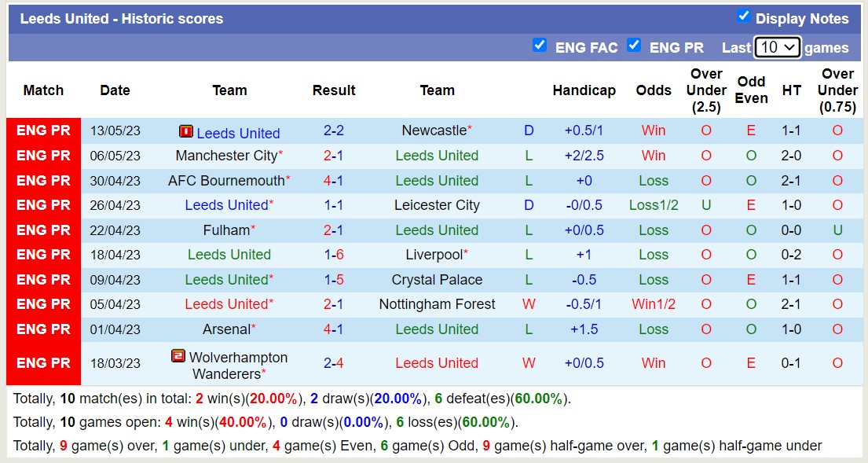Viewport: 868px width, 463px height.
Task: Click the Wolverhampton Wanderers club badge icon
Action: (177, 355)
